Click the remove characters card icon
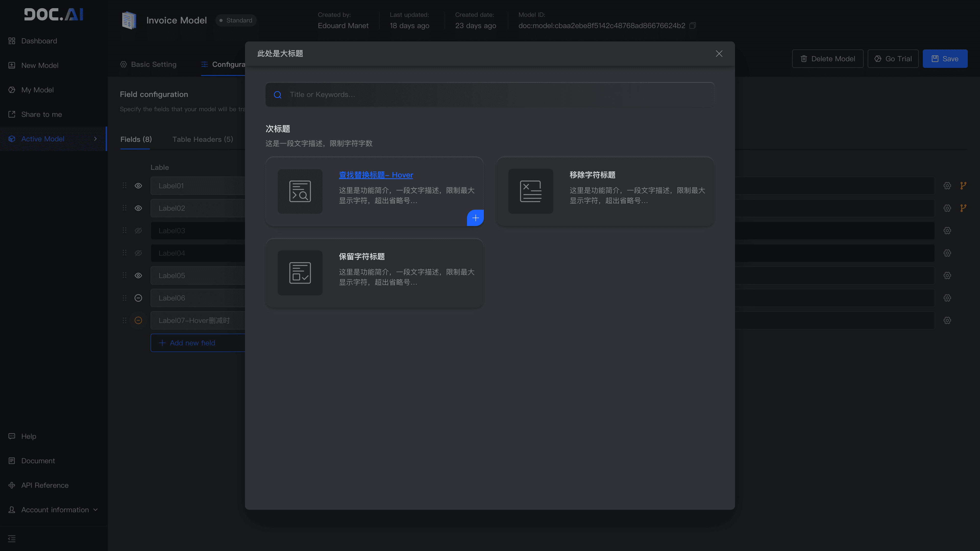The image size is (980, 551). [x=530, y=191]
